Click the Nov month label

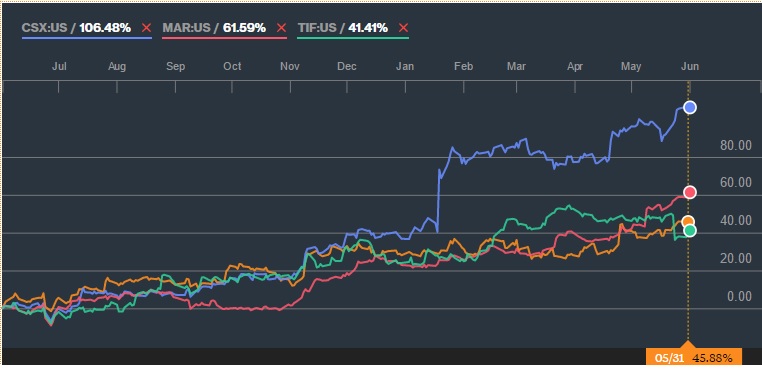[290, 66]
